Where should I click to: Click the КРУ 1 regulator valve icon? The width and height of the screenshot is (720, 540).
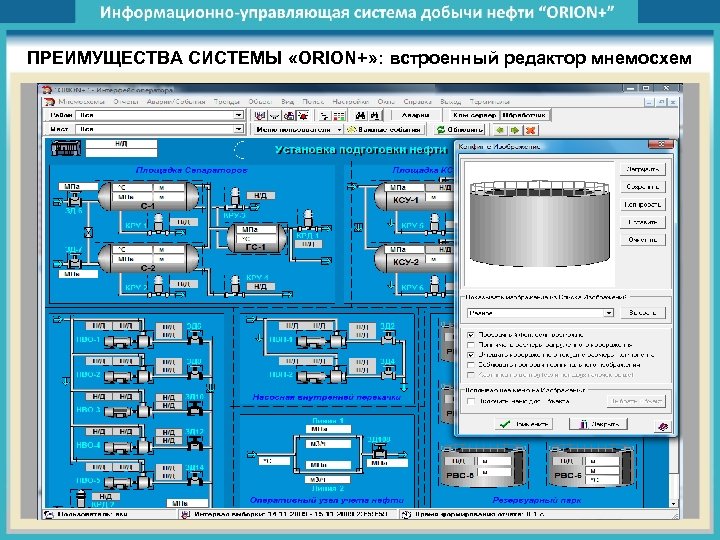[x=158, y=224]
